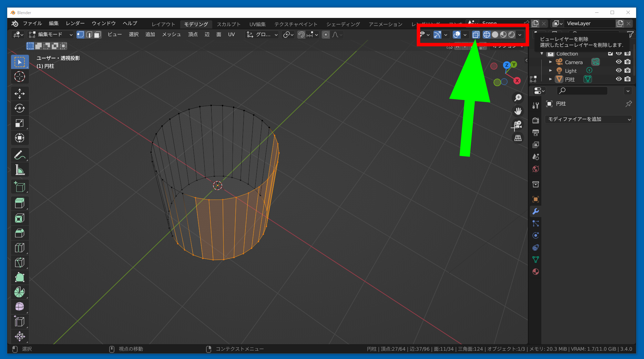Select the Extrude Region tool

tap(20, 203)
